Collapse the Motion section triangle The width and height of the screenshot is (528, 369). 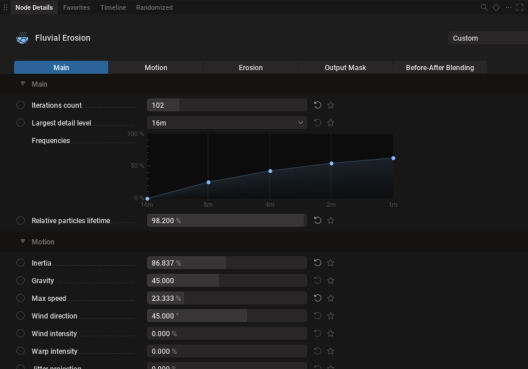(23, 241)
